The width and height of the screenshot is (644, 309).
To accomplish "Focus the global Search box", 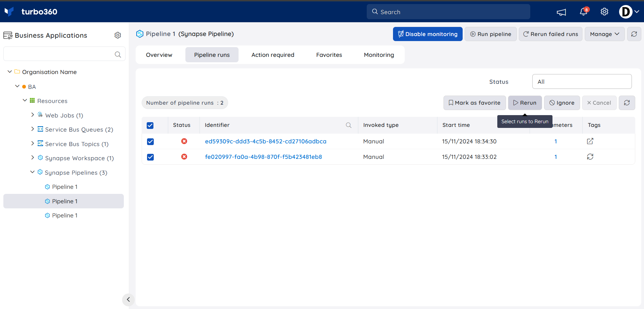I will coord(448,12).
